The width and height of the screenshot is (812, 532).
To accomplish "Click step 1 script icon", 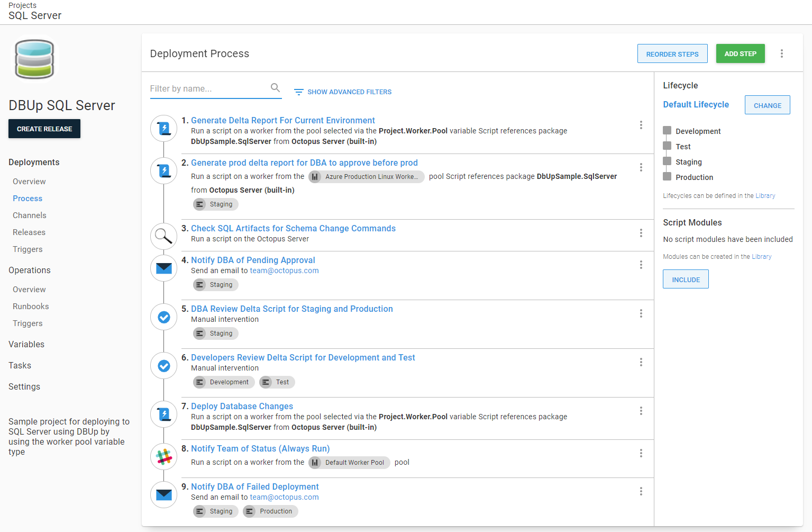I will coord(164,128).
